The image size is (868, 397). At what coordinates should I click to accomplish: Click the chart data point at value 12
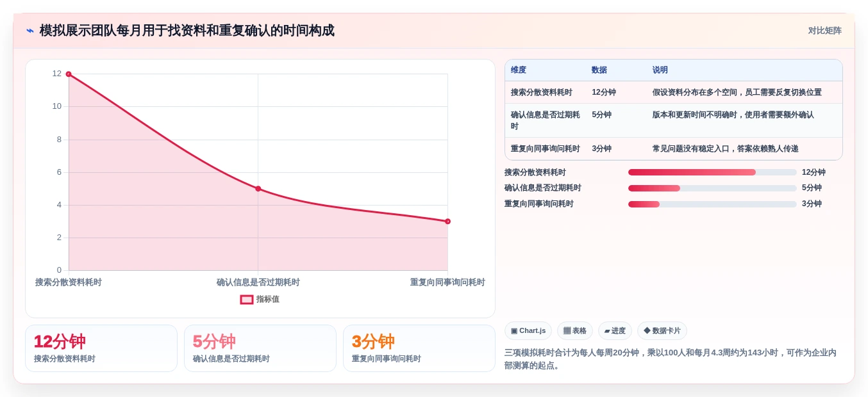pos(69,74)
